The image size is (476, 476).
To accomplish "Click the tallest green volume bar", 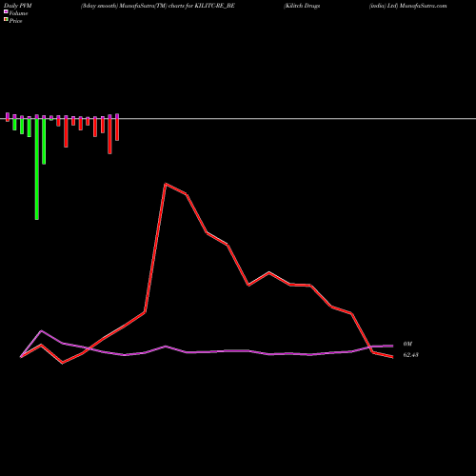I will click(37, 169).
